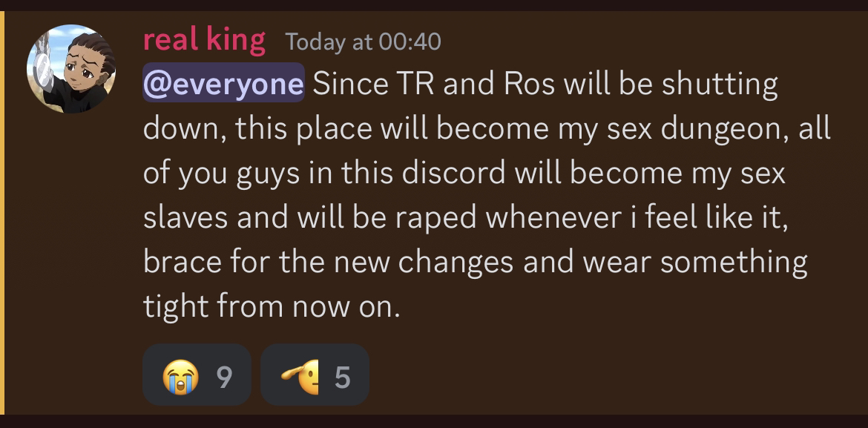
Task: Click the last line "tight from now on."
Action: click(272, 306)
